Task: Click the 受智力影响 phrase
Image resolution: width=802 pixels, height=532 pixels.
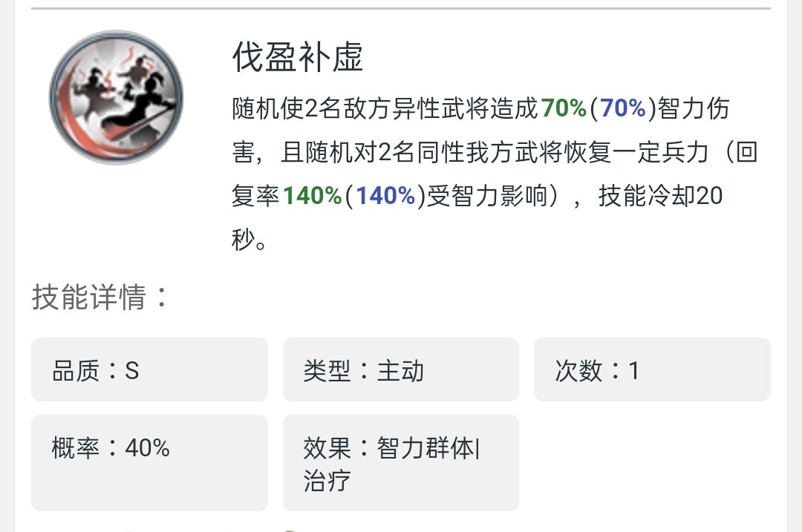Action: click(486, 196)
